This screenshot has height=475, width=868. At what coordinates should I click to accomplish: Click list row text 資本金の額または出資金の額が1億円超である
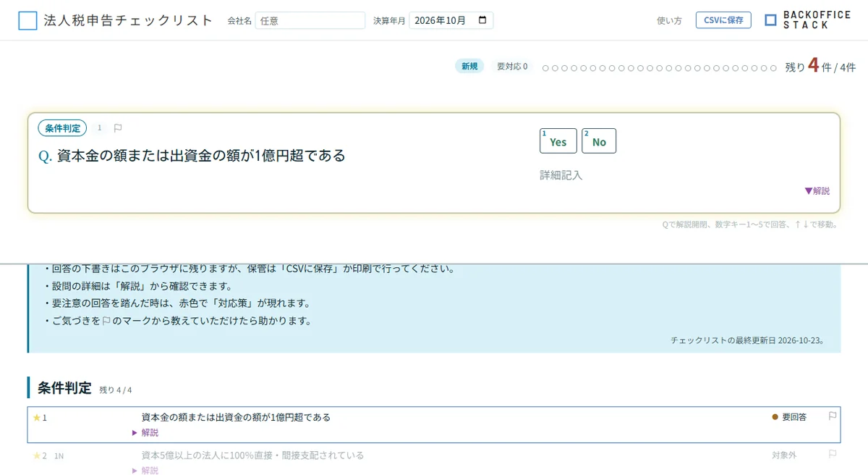coord(236,417)
